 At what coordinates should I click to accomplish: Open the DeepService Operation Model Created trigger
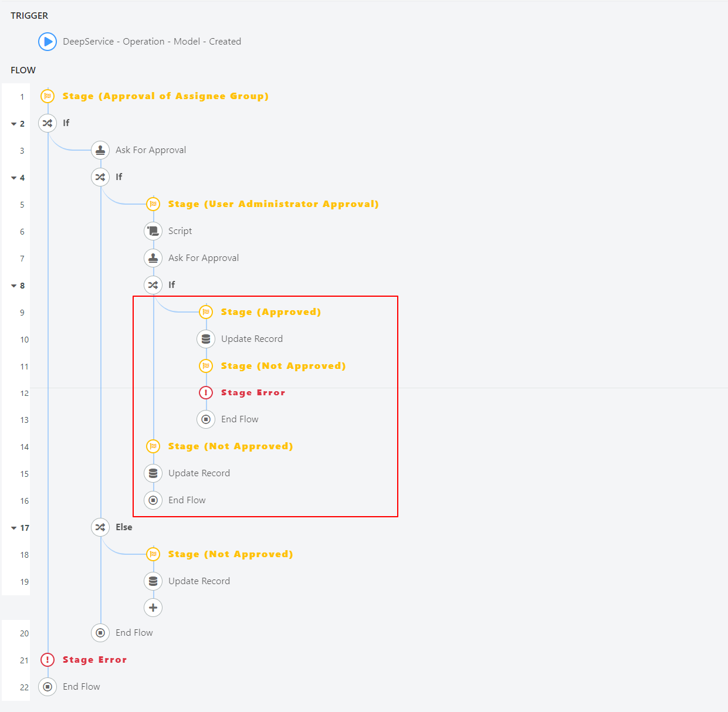[152, 42]
